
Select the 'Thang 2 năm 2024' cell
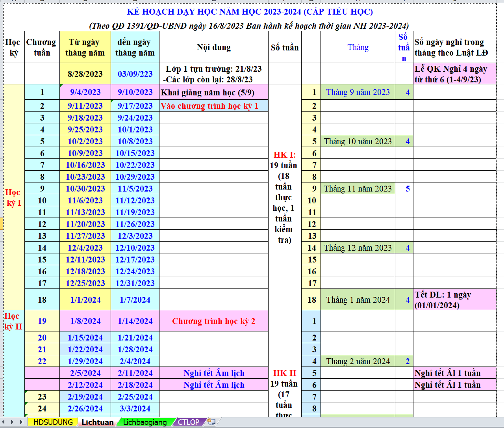click(x=358, y=361)
